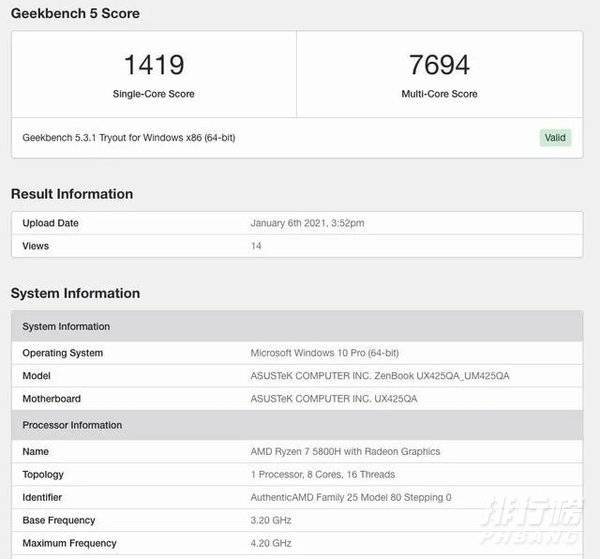The height and width of the screenshot is (559, 600).
Task: Click the Single-Core Score label
Action: point(153,94)
